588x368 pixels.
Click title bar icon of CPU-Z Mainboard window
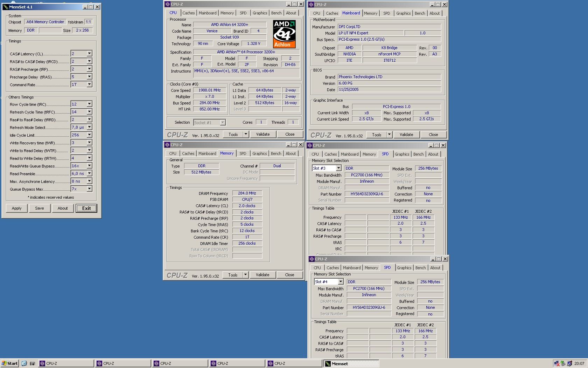(x=311, y=5)
